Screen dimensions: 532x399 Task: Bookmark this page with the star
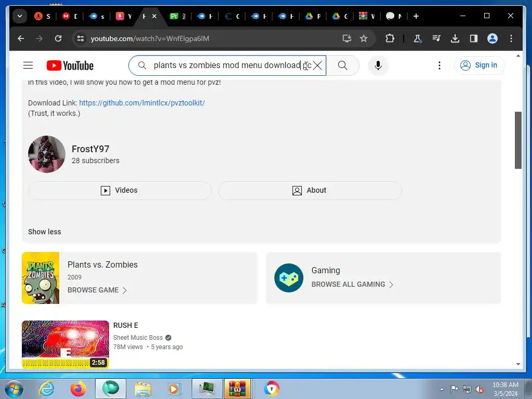pyautogui.click(x=364, y=38)
